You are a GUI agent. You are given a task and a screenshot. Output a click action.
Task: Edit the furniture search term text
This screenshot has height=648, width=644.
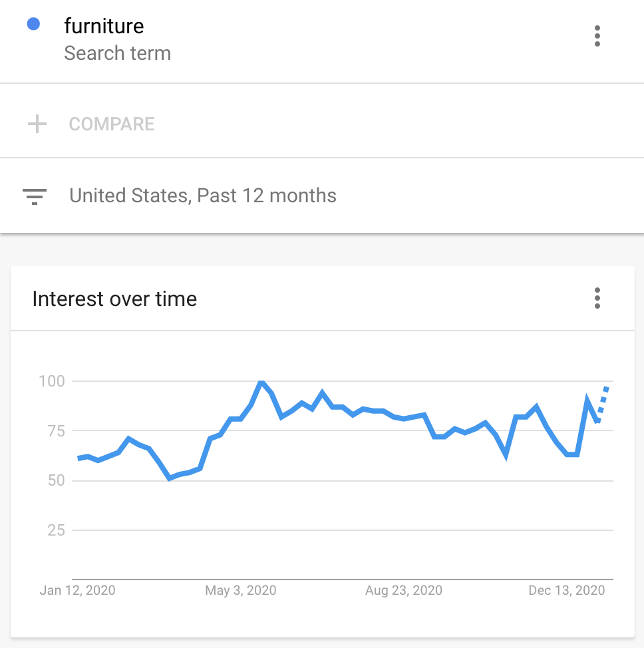click(104, 26)
